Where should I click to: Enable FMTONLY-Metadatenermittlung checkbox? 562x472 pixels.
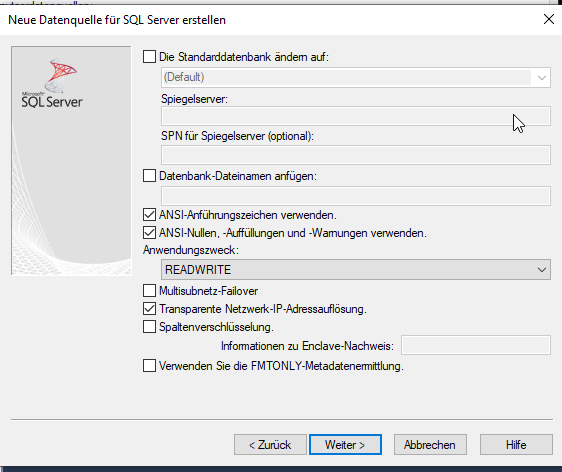click(149, 366)
